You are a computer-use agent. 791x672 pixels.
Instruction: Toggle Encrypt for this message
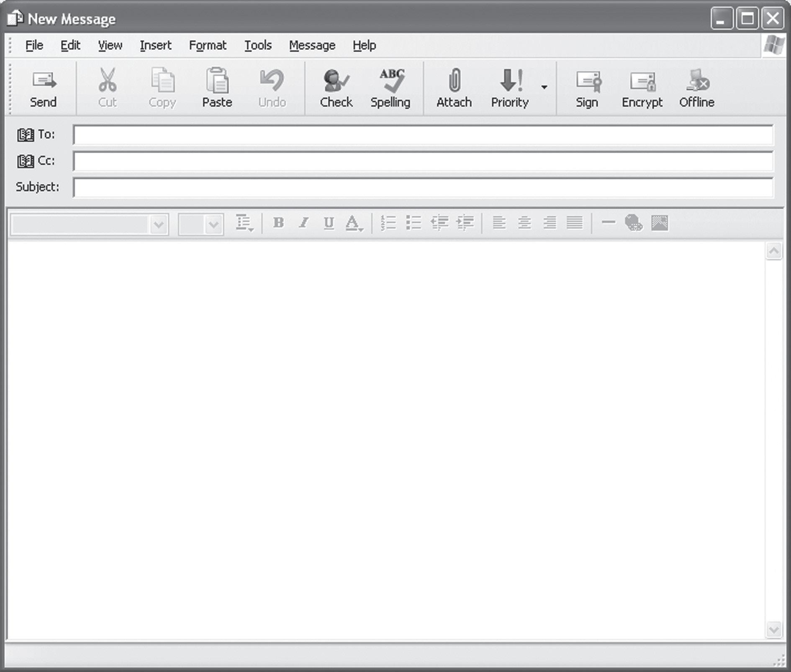click(x=642, y=88)
